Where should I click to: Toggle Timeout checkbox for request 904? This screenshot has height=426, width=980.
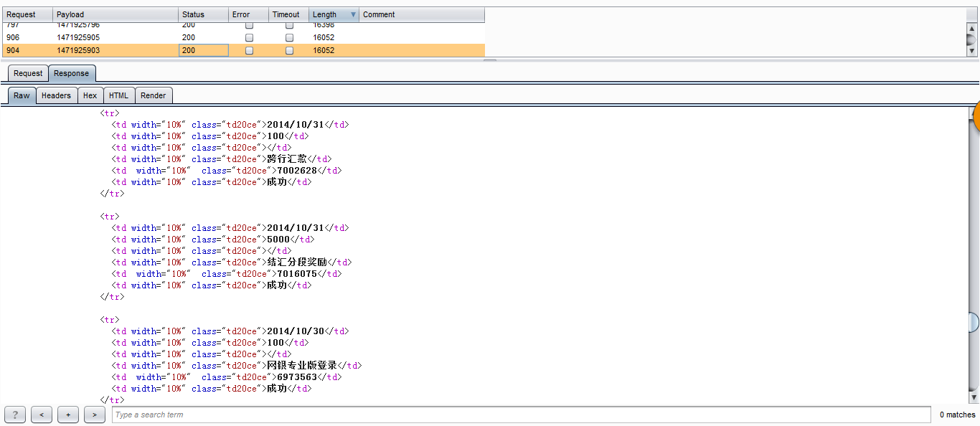click(x=289, y=51)
